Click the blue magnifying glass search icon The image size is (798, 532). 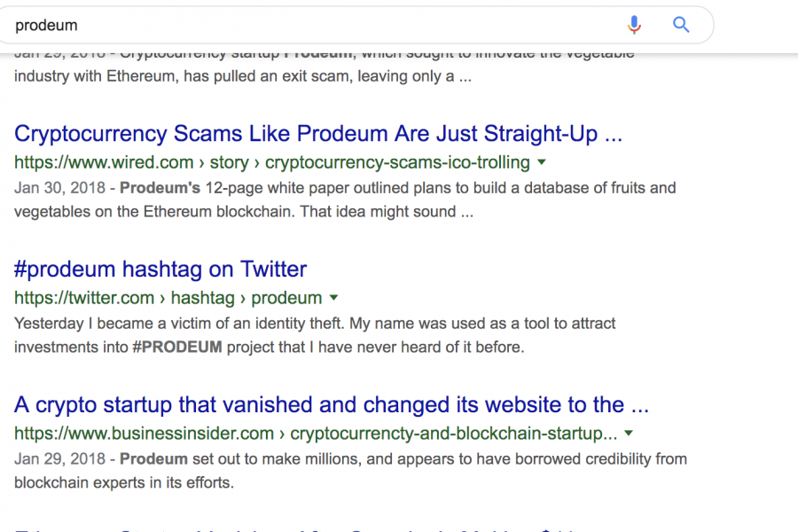pyautogui.click(x=681, y=25)
